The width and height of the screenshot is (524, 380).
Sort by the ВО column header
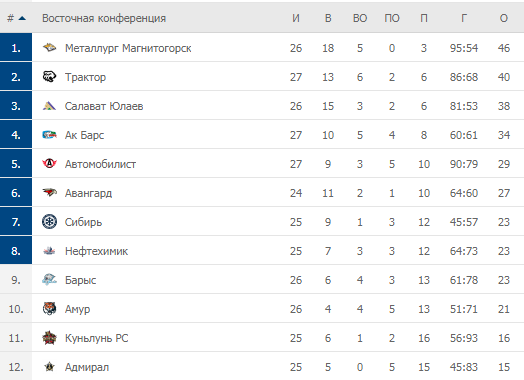(x=360, y=18)
